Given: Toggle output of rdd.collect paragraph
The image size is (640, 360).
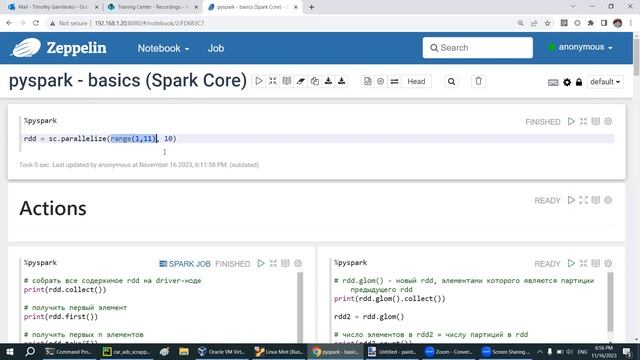Looking at the screenshot, I should tap(285, 263).
